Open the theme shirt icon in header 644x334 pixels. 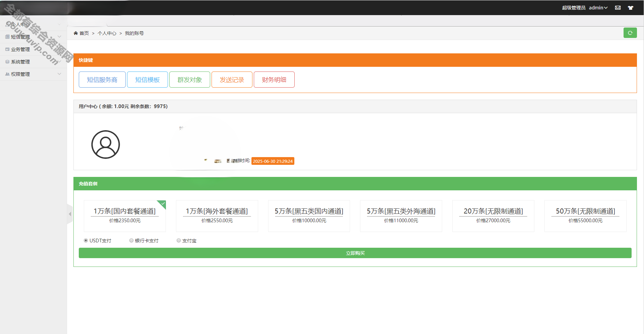pyautogui.click(x=631, y=8)
